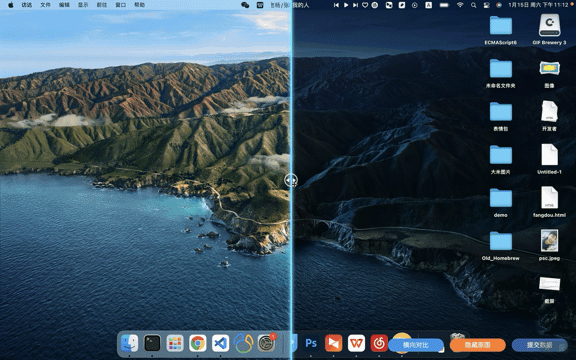Open Finder from the Dock
Viewport: 576px width, 360px height.
point(130,343)
